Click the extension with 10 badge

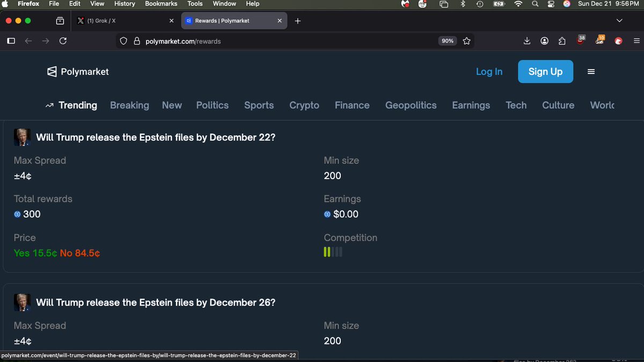click(x=600, y=40)
